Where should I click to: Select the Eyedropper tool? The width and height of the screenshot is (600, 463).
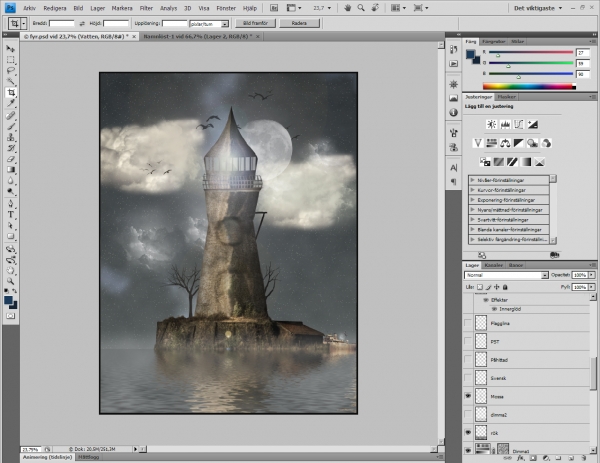click(10, 103)
